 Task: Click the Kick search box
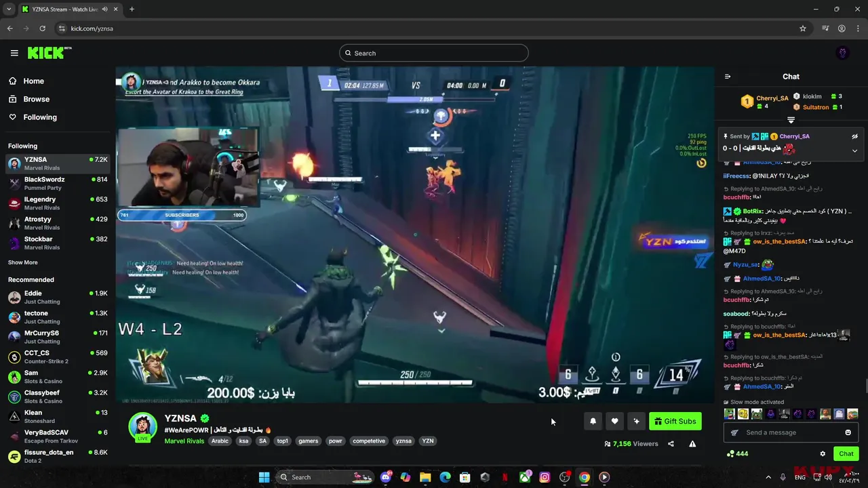point(433,53)
